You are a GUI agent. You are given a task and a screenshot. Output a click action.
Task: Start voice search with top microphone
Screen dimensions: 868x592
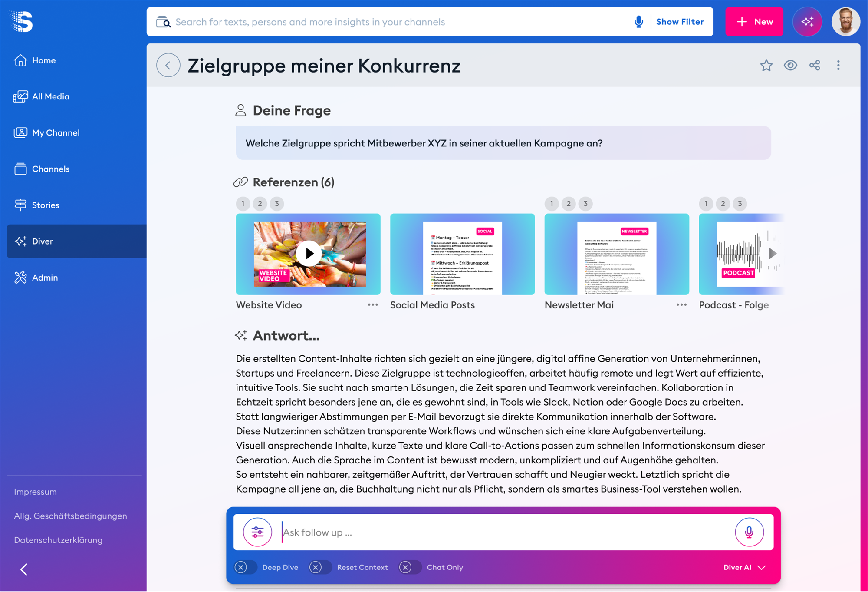(x=638, y=22)
